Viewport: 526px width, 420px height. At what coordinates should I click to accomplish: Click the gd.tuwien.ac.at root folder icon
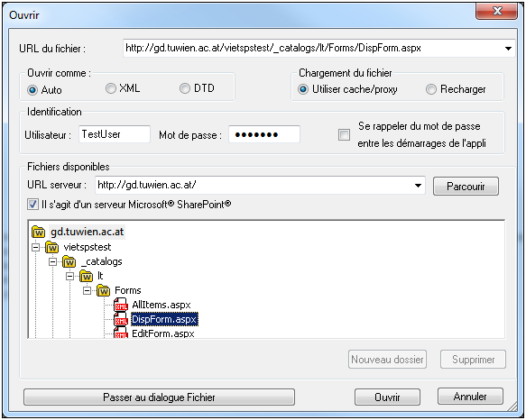tap(38, 232)
